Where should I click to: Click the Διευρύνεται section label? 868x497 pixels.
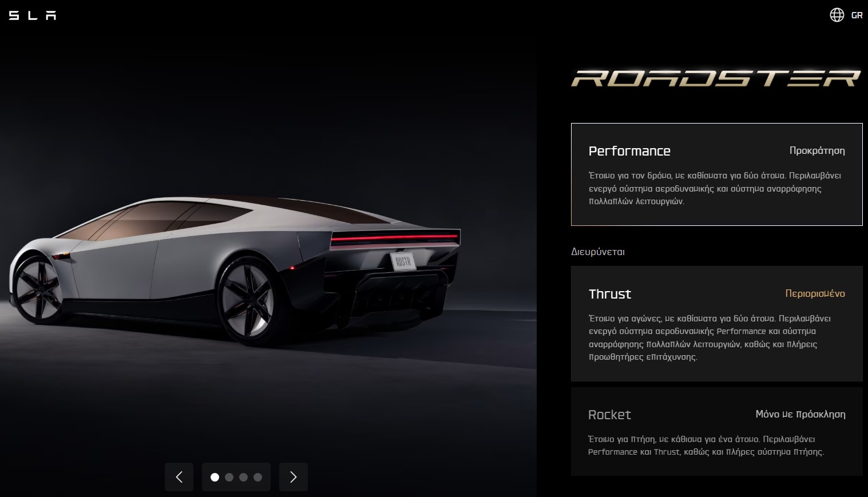[x=598, y=252]
